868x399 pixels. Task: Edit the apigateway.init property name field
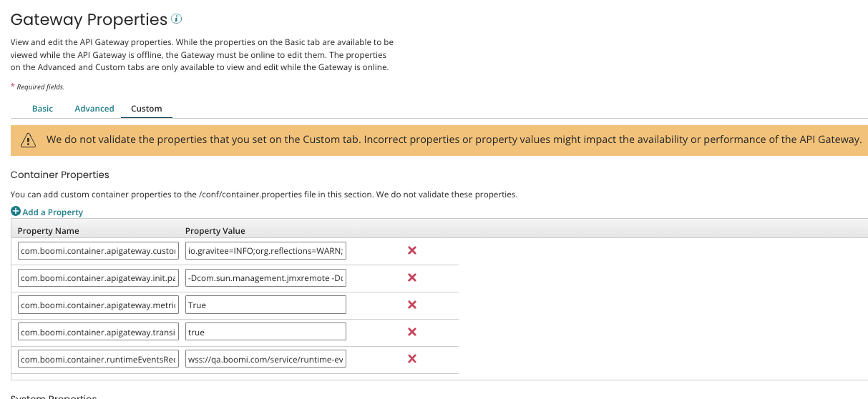(x=98, y=278)
